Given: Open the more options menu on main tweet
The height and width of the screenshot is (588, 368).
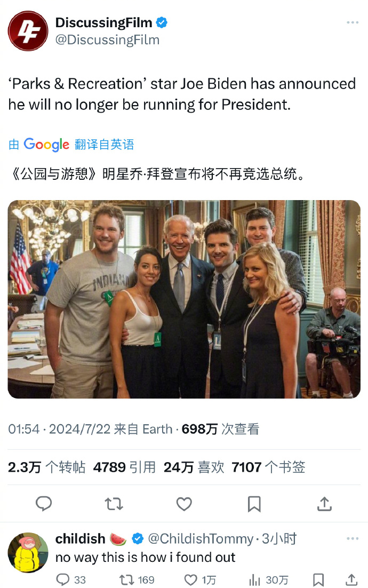Looking at the screenshot, I should [353, 22].
